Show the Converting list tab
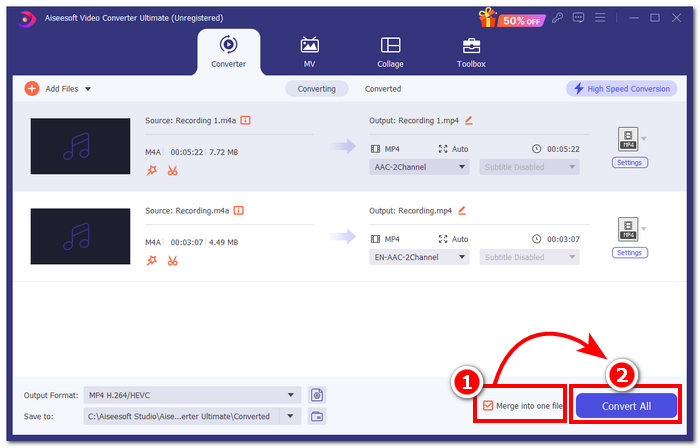The width and height of the screenshot is (700, 448). pos(317,89)
